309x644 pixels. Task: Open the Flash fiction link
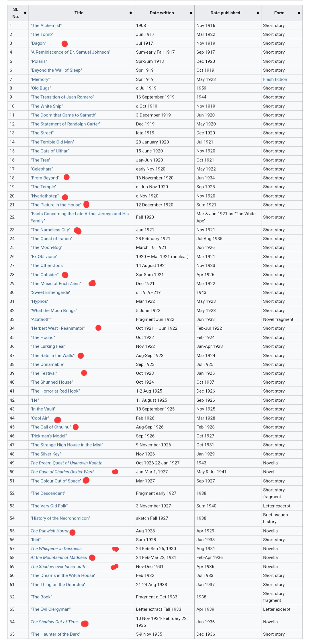[275, 79]
